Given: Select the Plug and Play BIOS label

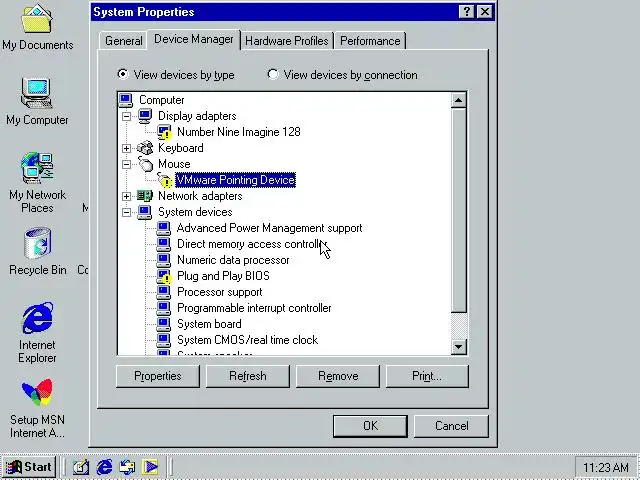Looking at the screenshot, I should [223, 276].
